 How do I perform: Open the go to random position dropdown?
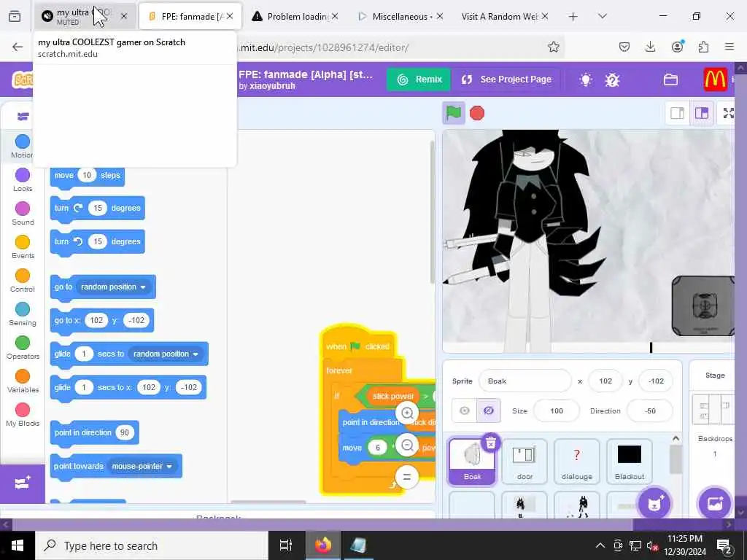(113, 287)
